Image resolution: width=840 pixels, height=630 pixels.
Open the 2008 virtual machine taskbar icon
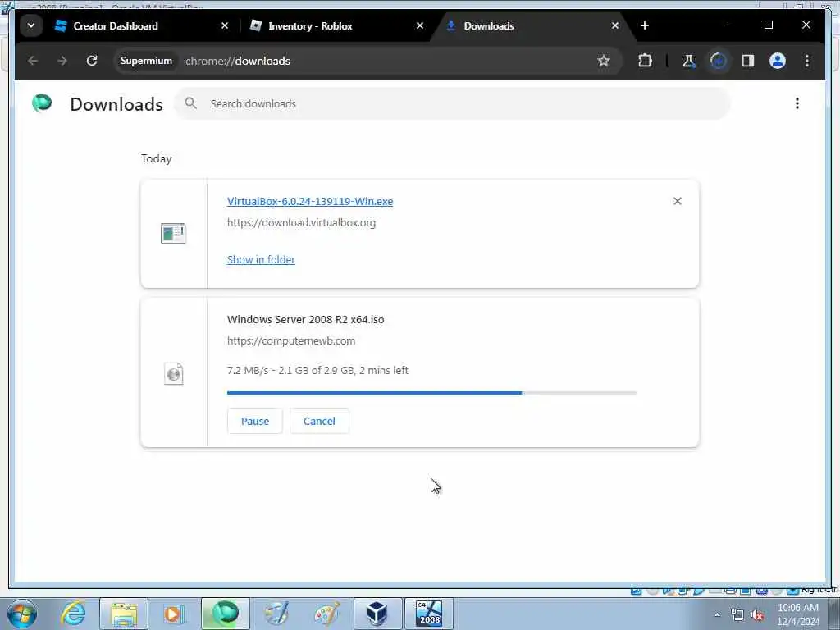(x=428, y=614)
